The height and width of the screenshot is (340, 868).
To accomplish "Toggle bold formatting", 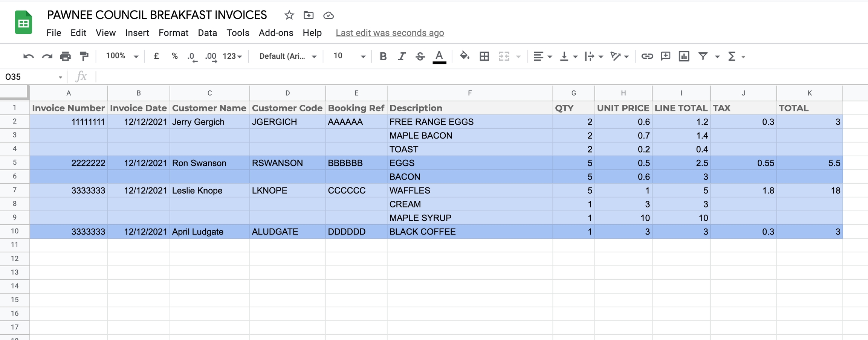I will (383, 56).
